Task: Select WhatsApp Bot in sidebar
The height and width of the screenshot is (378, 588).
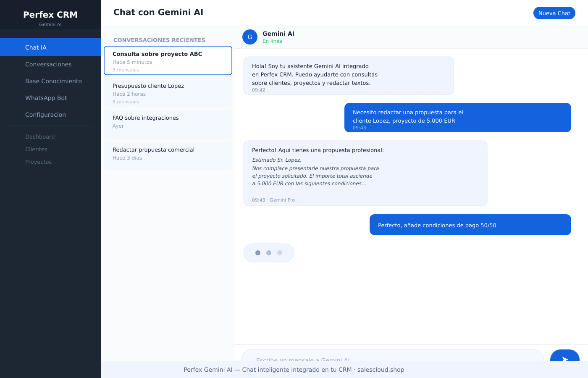Action: click(x=46, y=98)
